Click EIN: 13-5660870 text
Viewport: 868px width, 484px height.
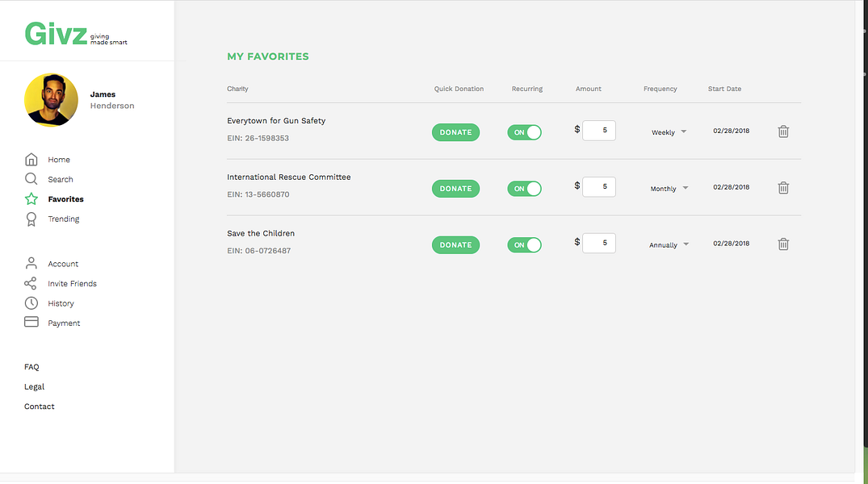click(258, 194)
